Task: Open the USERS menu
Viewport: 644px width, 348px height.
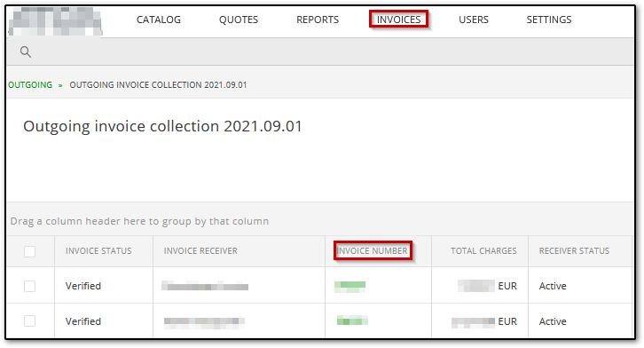Action: pyautogui.click(x=474, y=20)
